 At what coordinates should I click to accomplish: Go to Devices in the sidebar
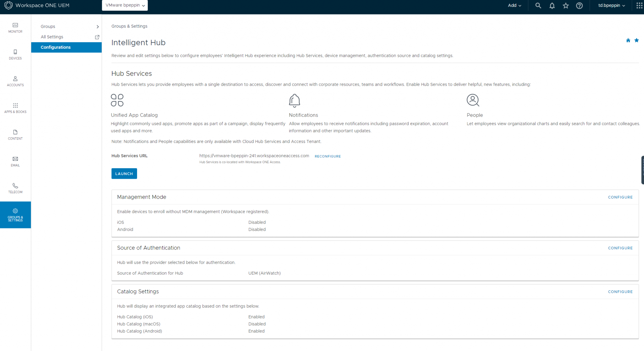pos(15,54)
